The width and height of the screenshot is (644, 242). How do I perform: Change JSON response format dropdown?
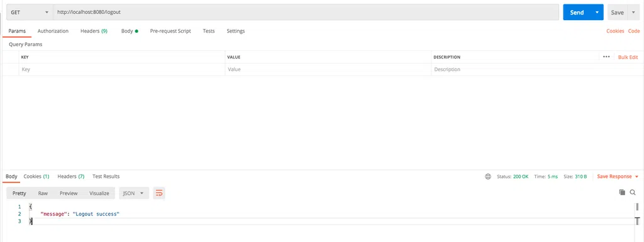tap(134, 193)
